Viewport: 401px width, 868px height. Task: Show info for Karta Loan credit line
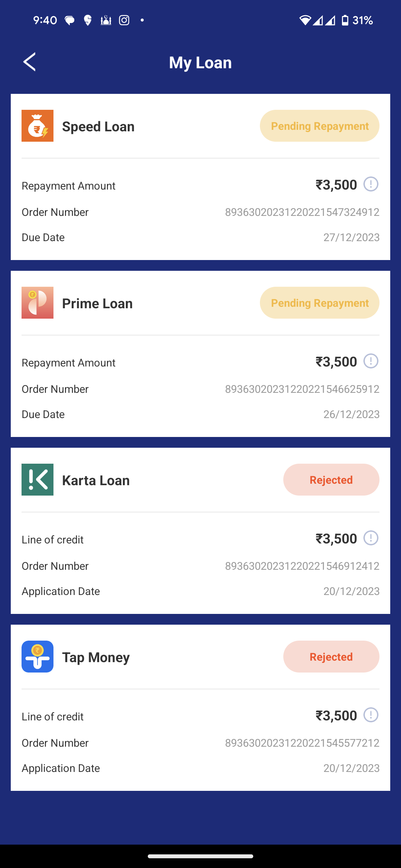[x=371, y=538]
